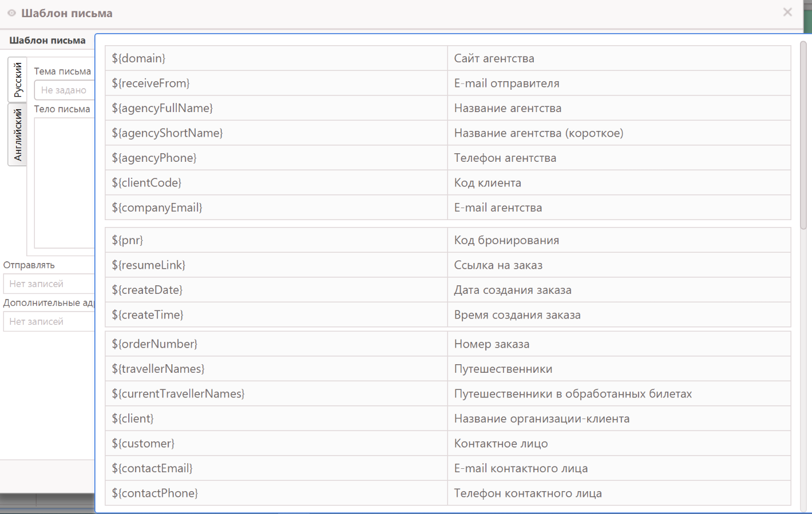Switch to the Английский language tab
This screenshot has height=514, width=812.
point(18,134)
